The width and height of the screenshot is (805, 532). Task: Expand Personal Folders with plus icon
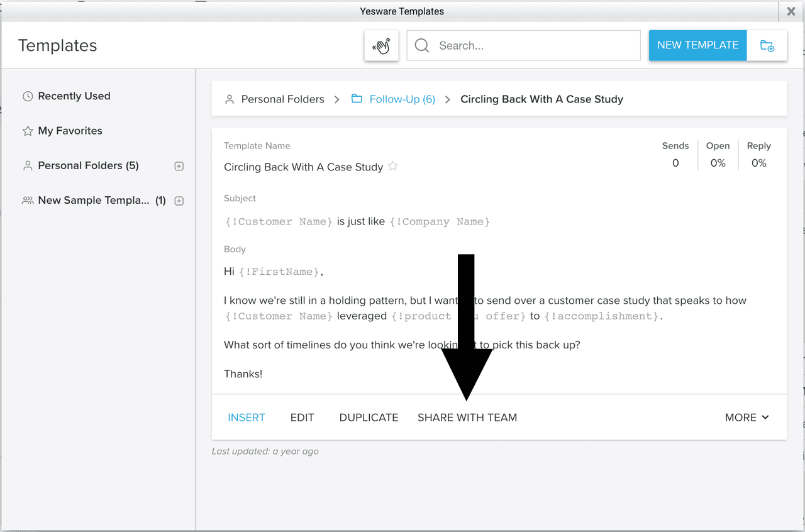179,166
